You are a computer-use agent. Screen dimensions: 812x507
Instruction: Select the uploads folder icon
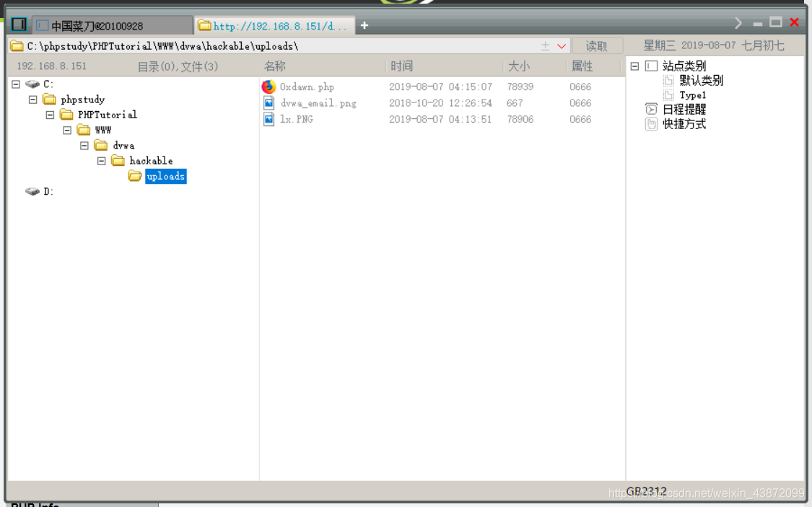pos(135,176)
